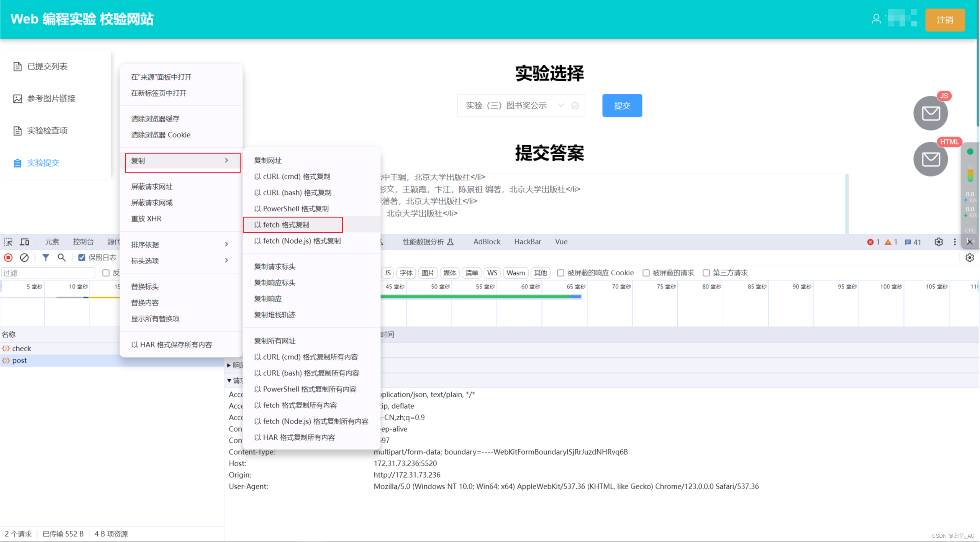The image size is (980, 542).
Task: Select 以 cURL (bash) 格式复制 menu item
Action: 293,193
